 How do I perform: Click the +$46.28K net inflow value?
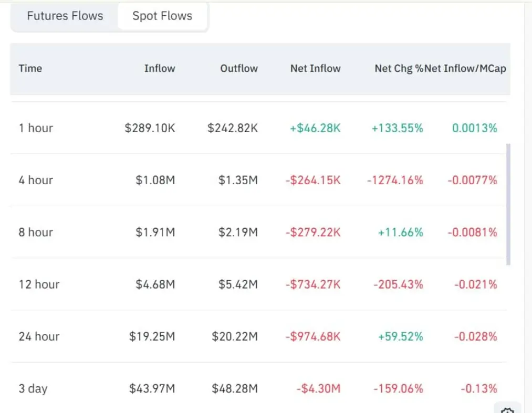point(315,128)
